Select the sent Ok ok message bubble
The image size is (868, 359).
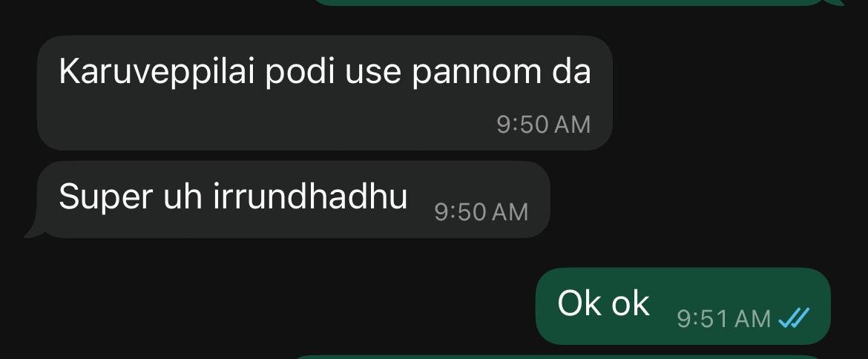(683, 306)
